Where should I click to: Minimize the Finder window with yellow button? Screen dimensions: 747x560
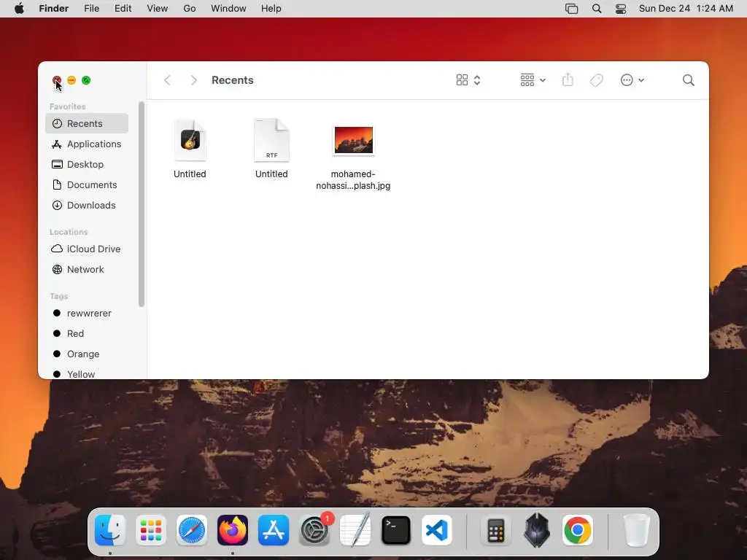[71, 80]
